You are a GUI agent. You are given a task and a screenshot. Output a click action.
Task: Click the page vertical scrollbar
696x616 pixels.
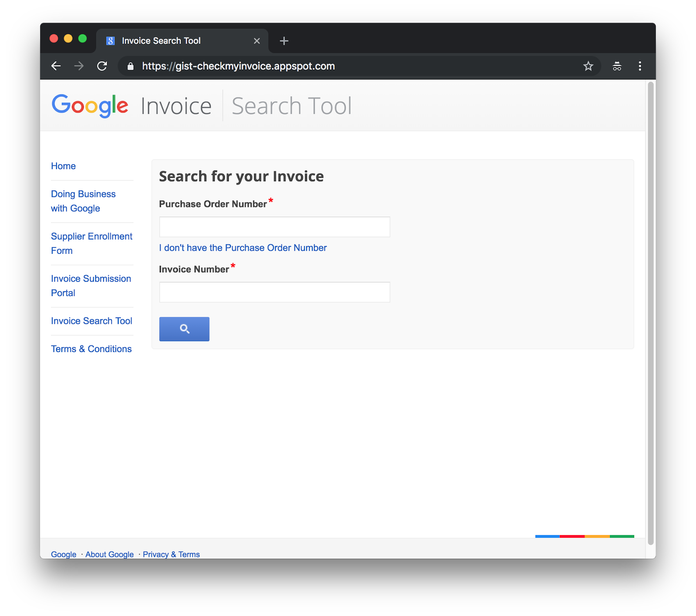(x=651, y=313)
